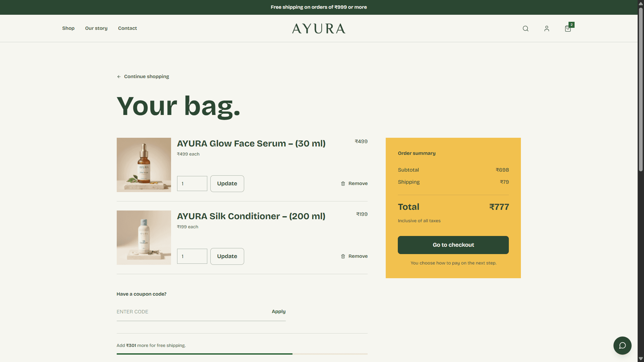Viewport: 644px width, 362px height.
Task: Open Silk Conditioner product thumbnail
Action: (x=144, y=238)
